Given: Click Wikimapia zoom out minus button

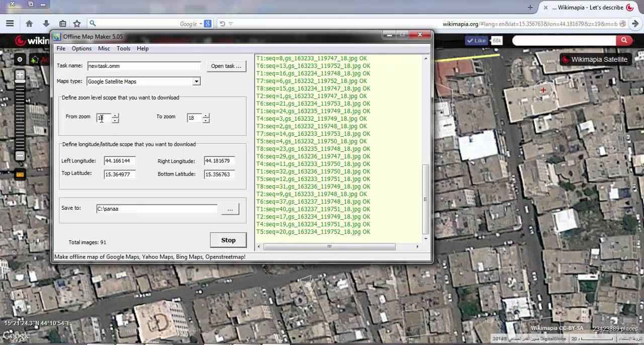Looking at the screenshot, I should click(20, 156).
